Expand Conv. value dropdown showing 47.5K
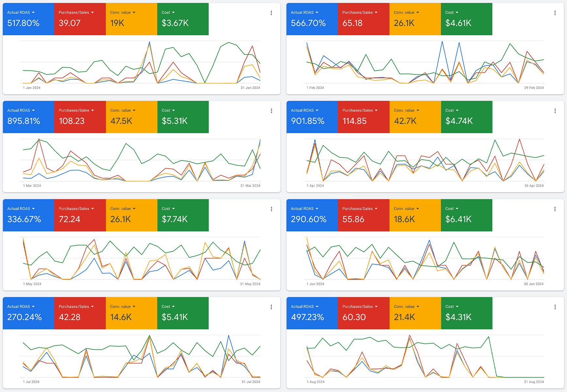This screenshot has height=392, width=567. [x=134, y=111]
